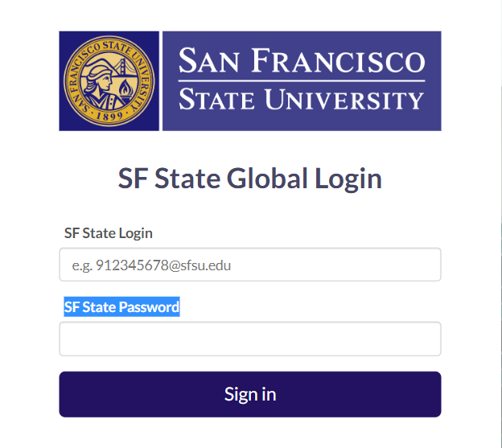
Task: Click the word "Sign" on the button
Action: click(237, 394)
